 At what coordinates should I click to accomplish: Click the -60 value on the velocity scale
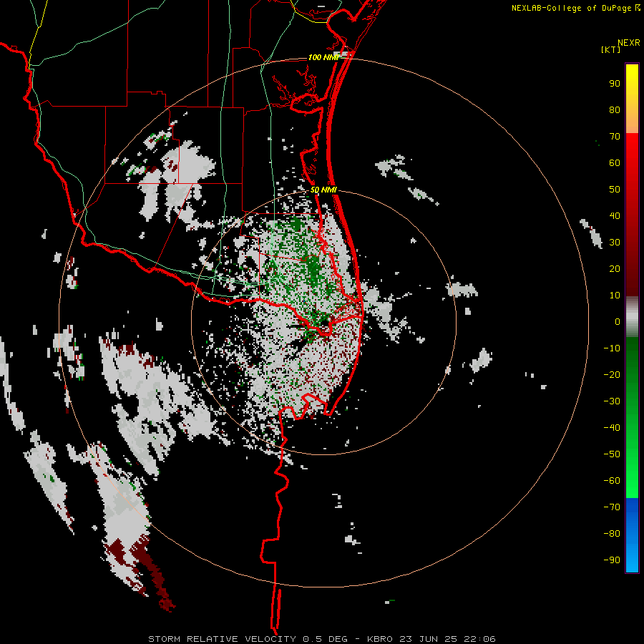[612, 481]
